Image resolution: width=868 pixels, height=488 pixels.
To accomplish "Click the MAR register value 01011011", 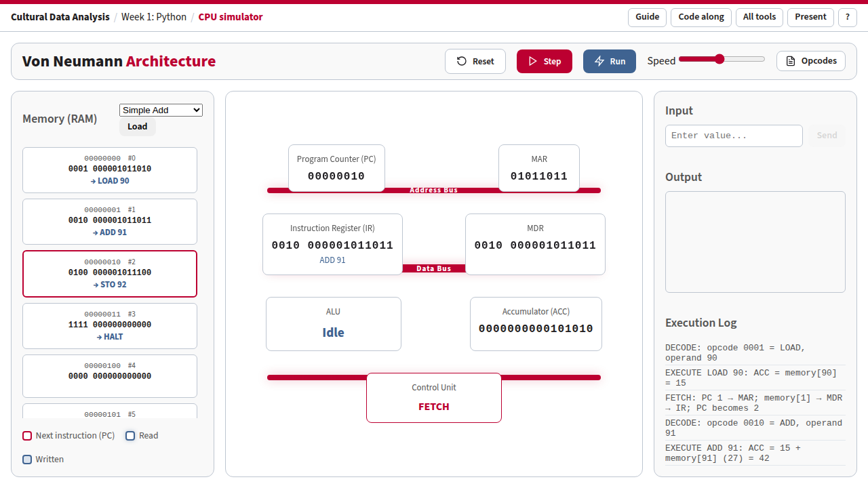I will [x=539, y=176].
